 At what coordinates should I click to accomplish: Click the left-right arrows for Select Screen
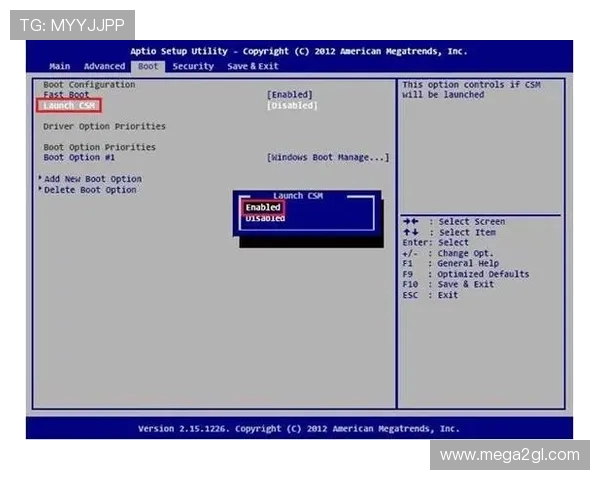(410, 222)
